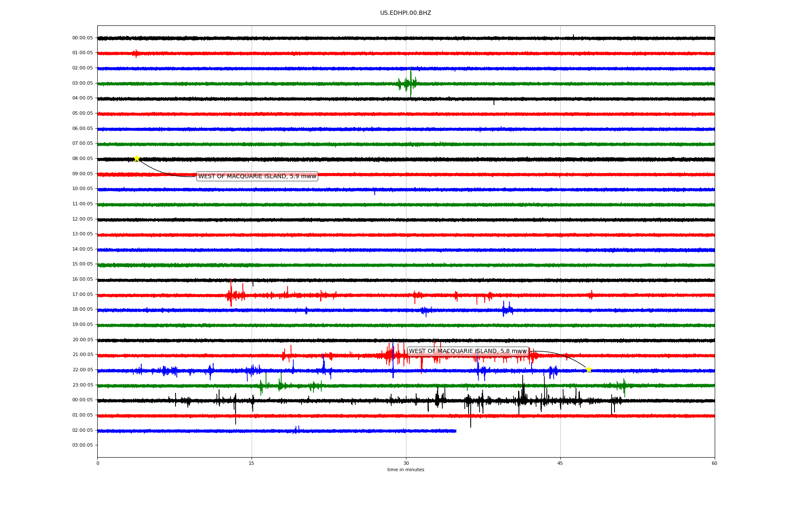Click the first red spike burst on 17:00:05 trace

232,295
